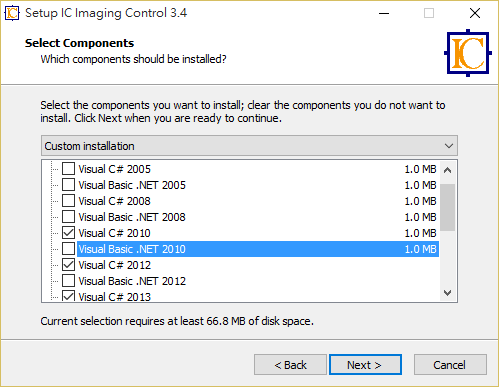Check the Visual C# 2005 checkbox
The width and height of the screenshot is (499, 387).
point(68,169)
